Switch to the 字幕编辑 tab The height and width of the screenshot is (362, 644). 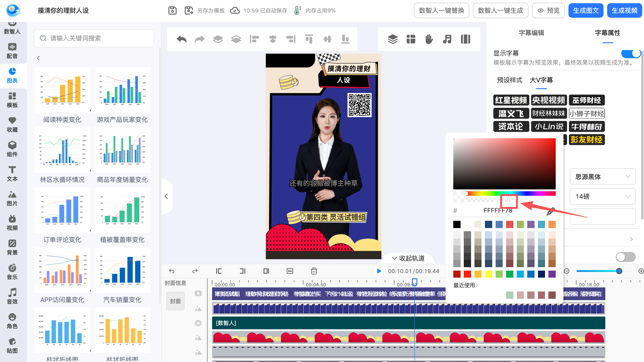(531, 33)
